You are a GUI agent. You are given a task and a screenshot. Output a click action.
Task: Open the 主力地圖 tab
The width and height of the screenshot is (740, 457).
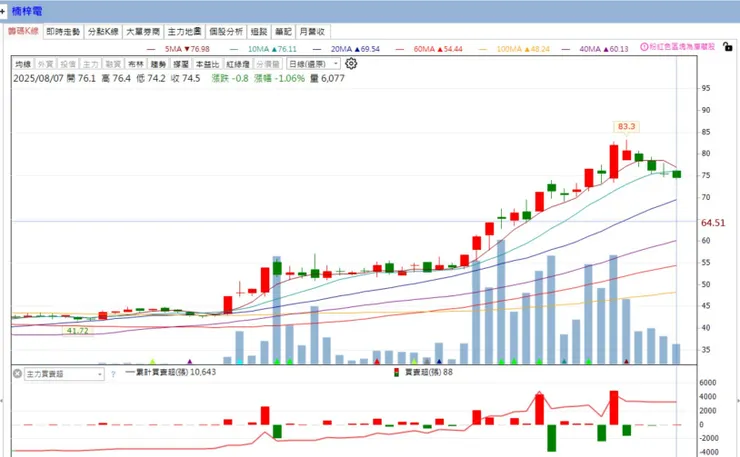pyautogui.click(x=185, y=32)
